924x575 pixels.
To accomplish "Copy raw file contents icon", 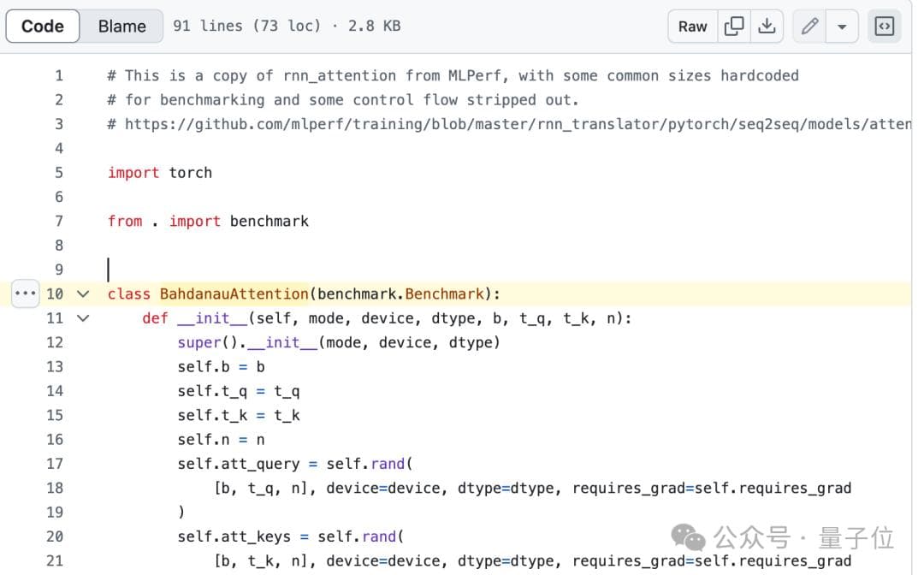I will point(734,27).
